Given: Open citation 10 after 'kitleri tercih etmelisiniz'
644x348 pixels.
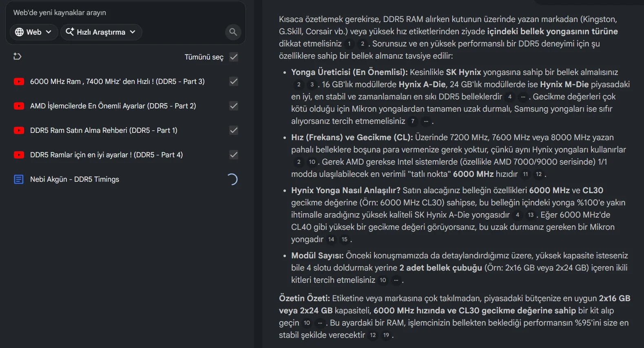Looking at the screenshot, I should point(383,280).
